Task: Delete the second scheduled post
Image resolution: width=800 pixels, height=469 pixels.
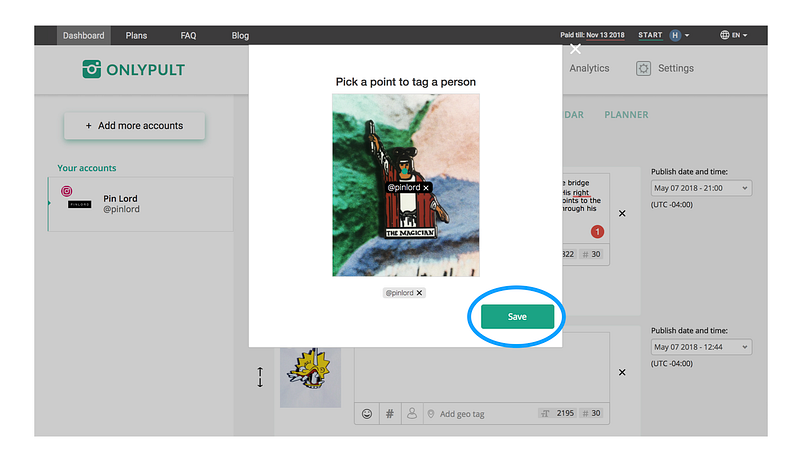Action: 622,373
